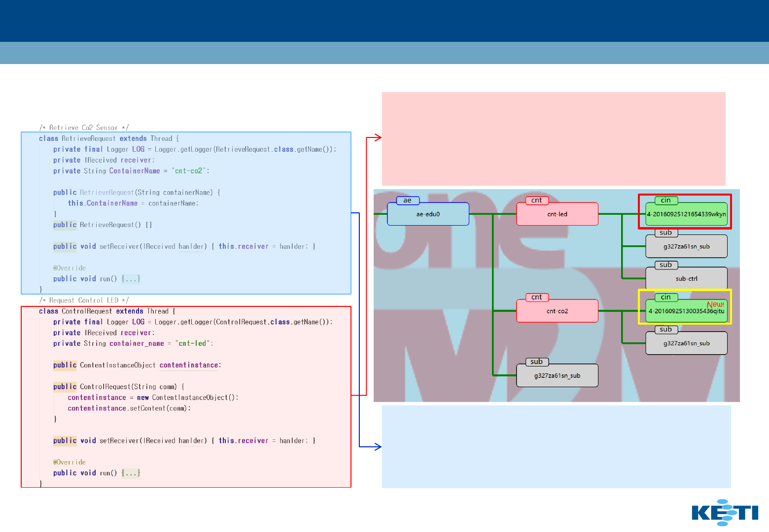This screenshot has height=532, width=769.
Task: Select the sub-ctrl subscription node
Action: [x=686, y=278]
